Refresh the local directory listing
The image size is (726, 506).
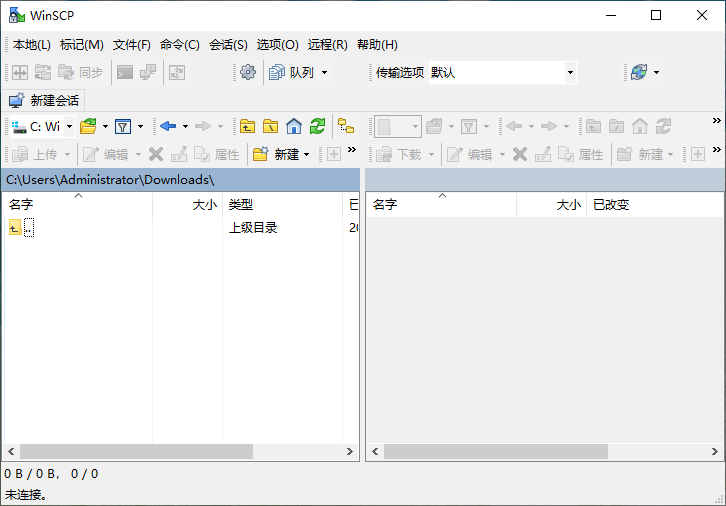[x=318, y=126]
